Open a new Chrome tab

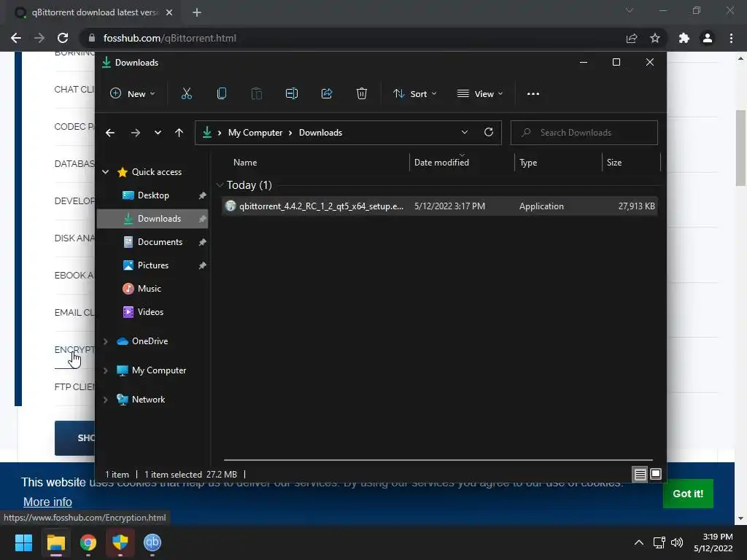pos(197,12)
